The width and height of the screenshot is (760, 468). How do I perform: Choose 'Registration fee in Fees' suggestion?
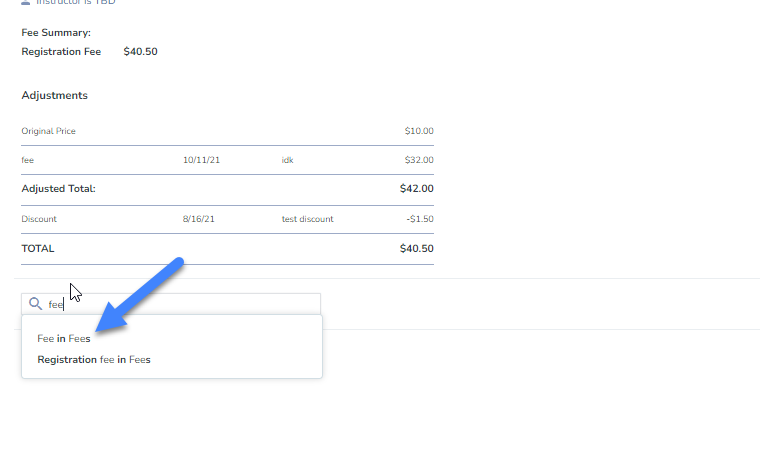pyautogui.click(x=94, y=360)
